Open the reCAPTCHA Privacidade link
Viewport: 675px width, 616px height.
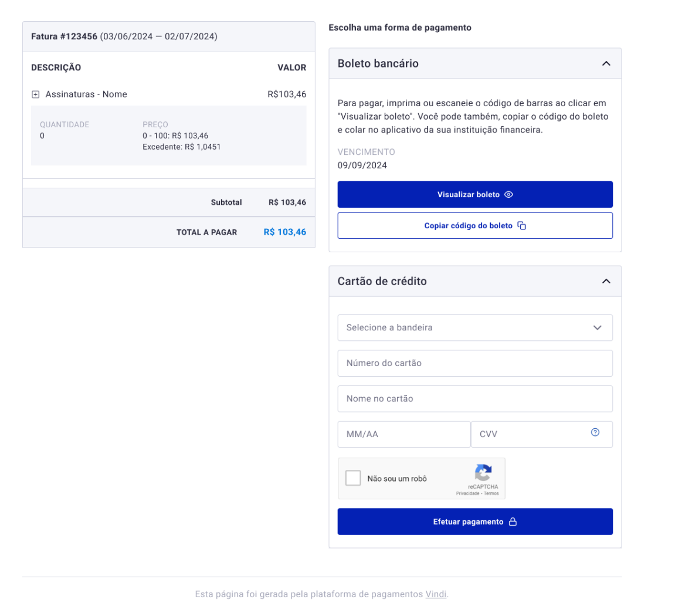[x=467, y=493]
